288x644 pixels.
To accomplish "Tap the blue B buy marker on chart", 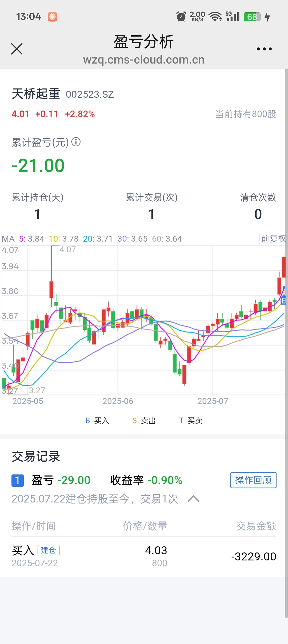I will click(284, 300).
